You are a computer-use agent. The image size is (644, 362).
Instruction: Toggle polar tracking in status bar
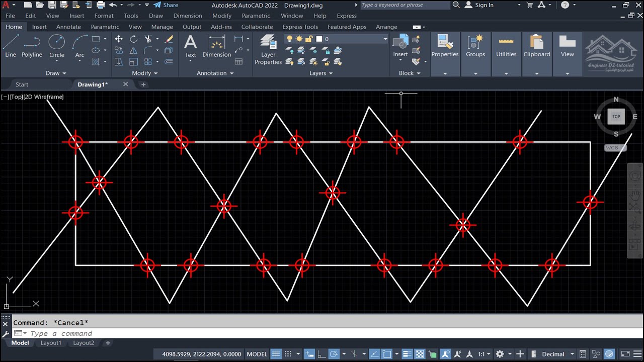click(334, 354)
